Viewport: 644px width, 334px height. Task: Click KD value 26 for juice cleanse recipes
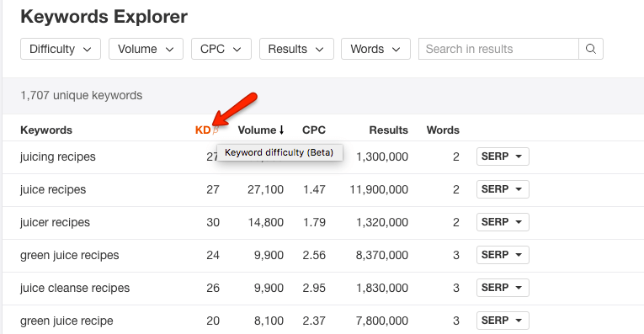[x=213, y=288]
